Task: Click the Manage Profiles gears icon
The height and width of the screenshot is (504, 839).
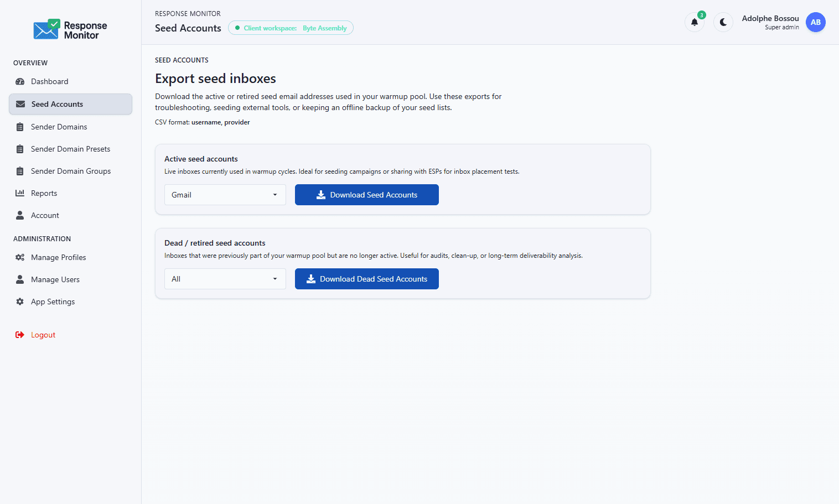Action: 19,257
